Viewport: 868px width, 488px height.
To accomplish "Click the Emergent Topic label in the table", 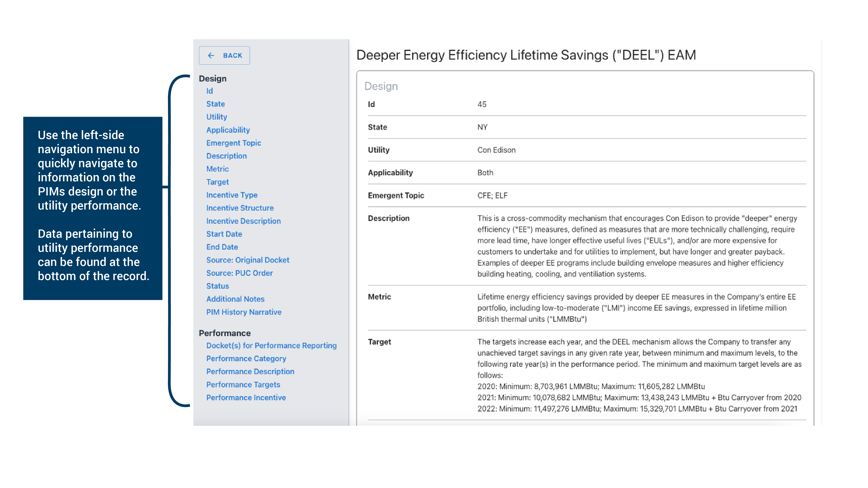I will pos(396,196).
